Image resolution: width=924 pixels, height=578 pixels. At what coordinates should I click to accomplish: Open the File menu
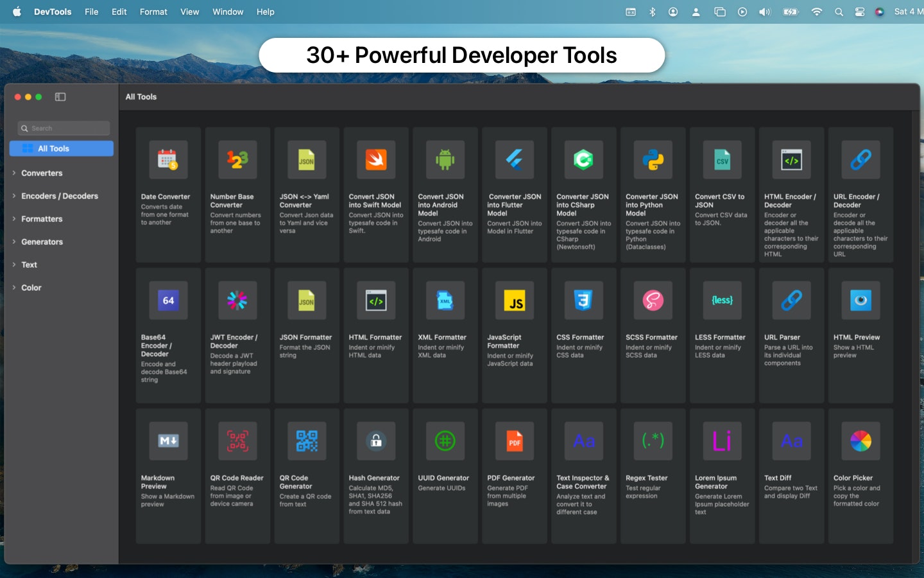(92, 12)
